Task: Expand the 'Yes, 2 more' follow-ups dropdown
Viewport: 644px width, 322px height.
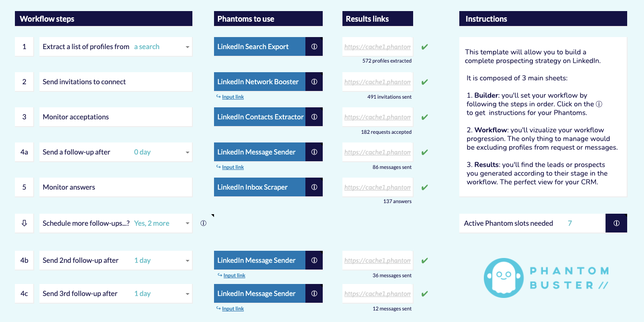Action: click(187, 224)
